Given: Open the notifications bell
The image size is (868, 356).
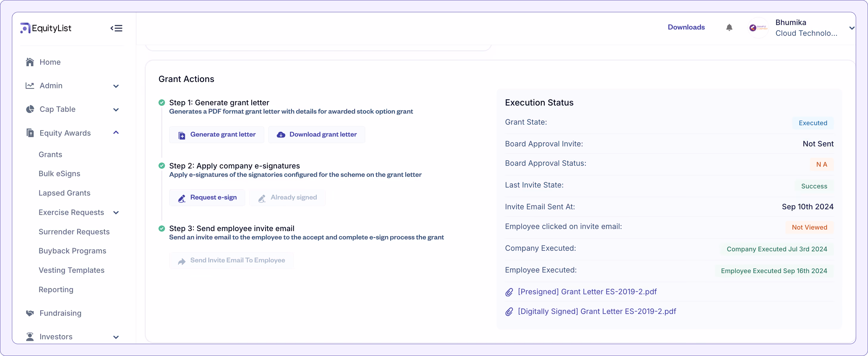Looking at the screenshot, I should click(729, 27).
